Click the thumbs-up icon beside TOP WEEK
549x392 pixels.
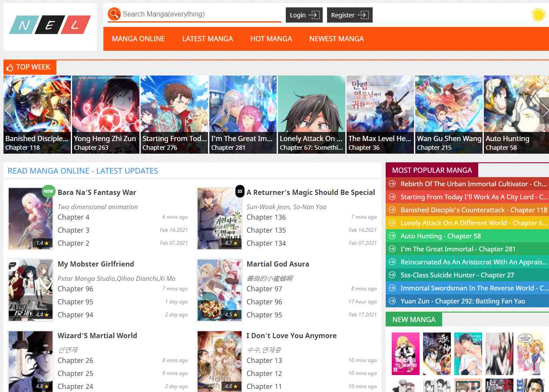click(10, 67)
